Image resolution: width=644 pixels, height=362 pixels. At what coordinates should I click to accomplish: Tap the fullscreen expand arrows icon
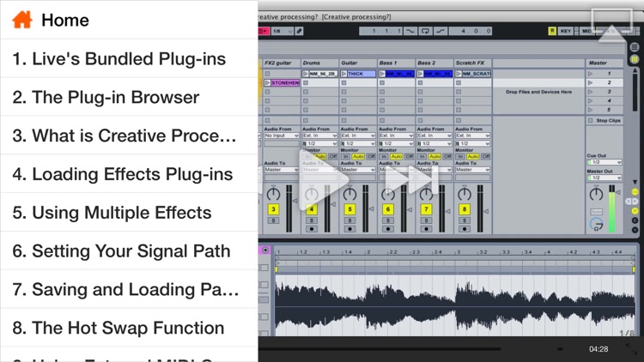631,349
